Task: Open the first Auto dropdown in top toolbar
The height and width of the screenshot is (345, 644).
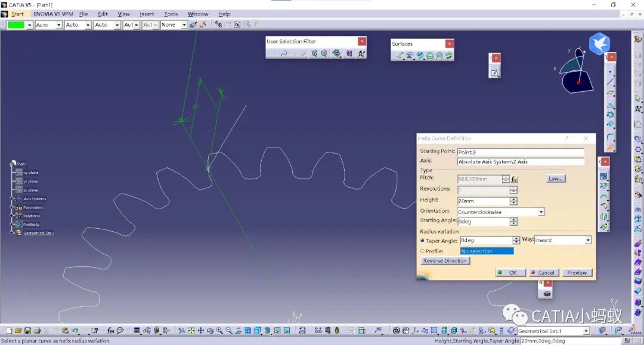Action: 58,25
